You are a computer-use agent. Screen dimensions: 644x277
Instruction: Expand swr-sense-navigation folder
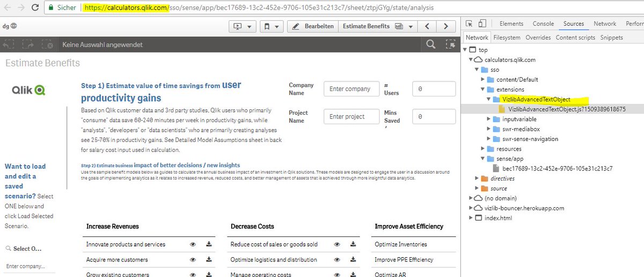[489, 139]
